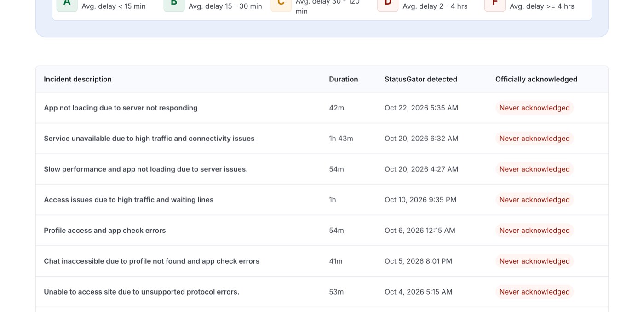Click the 'Oct 4, 2026 5:15 AM' date

[419, 292]
